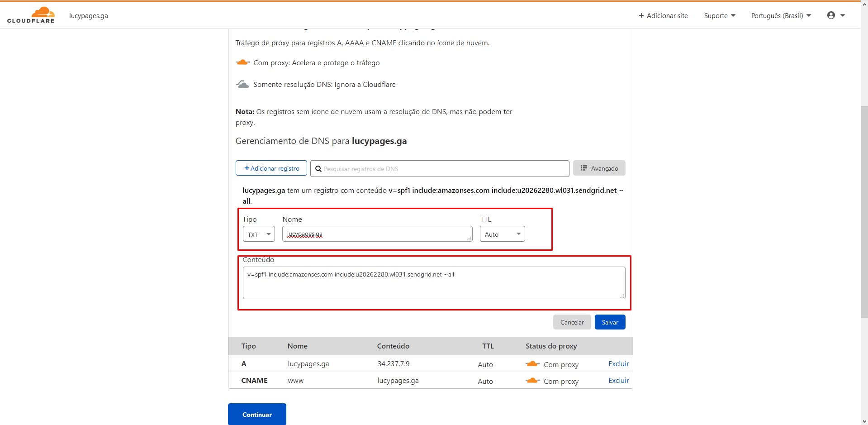Save the TXT record with Salvar
This screenshot has height=425, width=868.
point(610,322)
